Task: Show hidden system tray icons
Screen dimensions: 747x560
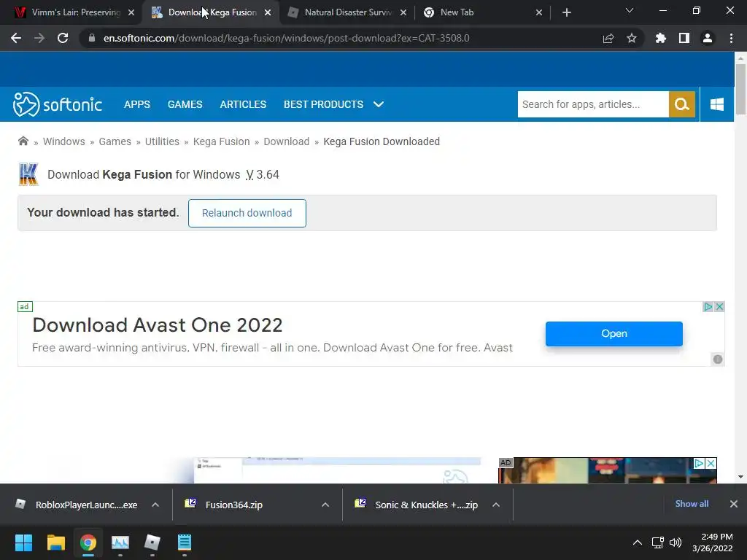Action: (x=637, y=542)
